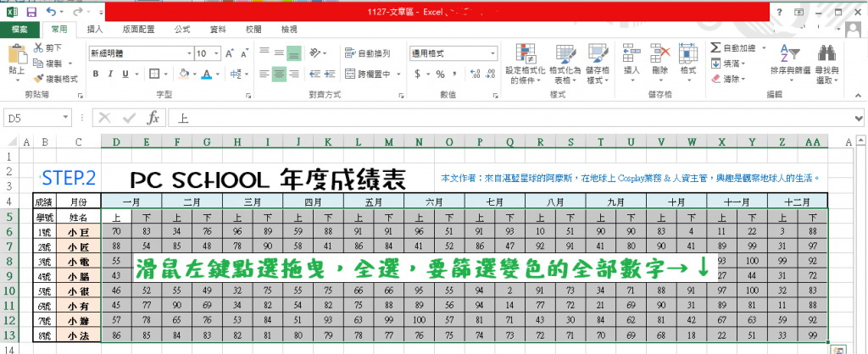This screenshot has width=868, height=354.
Task: Open the font color dropdown arrow
Action: pyautogui.click(x=217, y=75)
